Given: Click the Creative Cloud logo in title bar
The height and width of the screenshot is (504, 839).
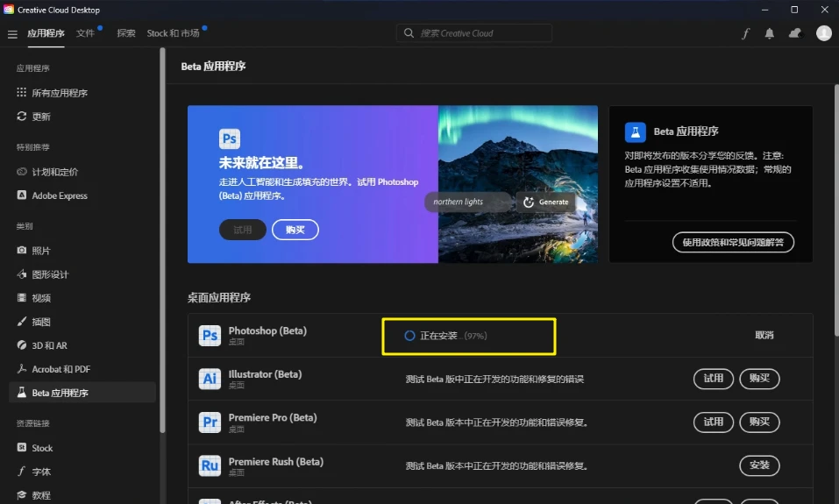Looking at the screenshot, I should [x=9, y=10].
